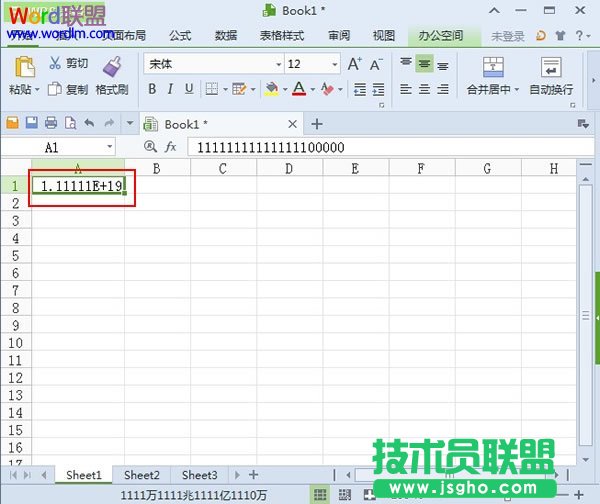Image resolution: width=600 pixels, height=504 pixels.
Task: Toggle italic formatting
Action: pos(170,89)
